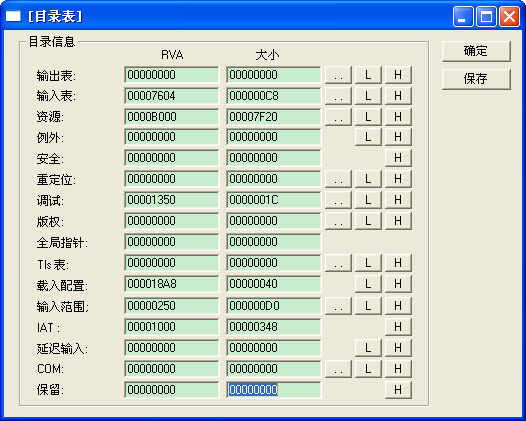526x421 pixels.
Task: Click the 'RVA' column header text
Action: pos(172,55)
